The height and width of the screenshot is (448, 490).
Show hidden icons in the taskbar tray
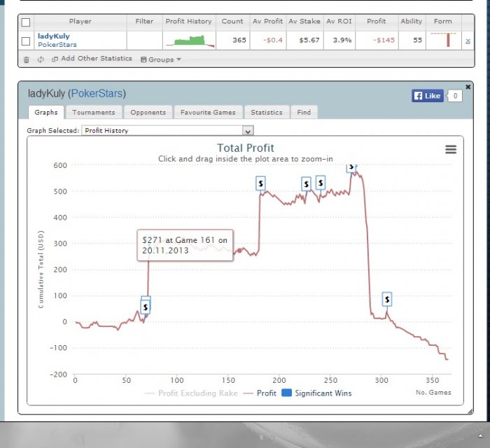point(480,435)
